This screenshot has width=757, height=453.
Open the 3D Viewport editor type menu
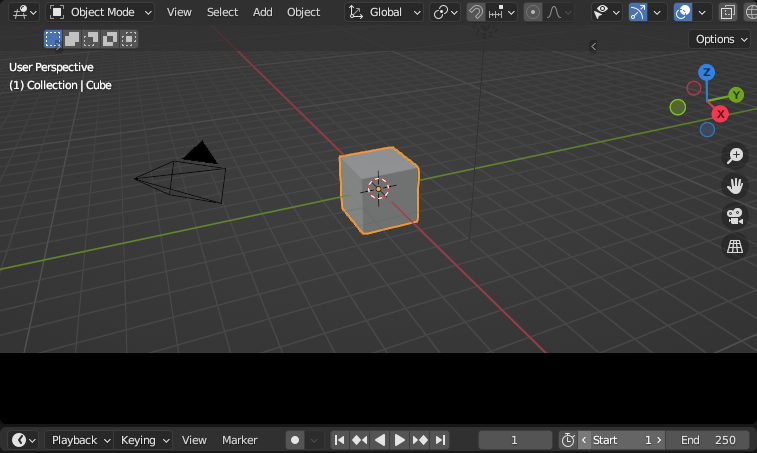click(24, 12)
